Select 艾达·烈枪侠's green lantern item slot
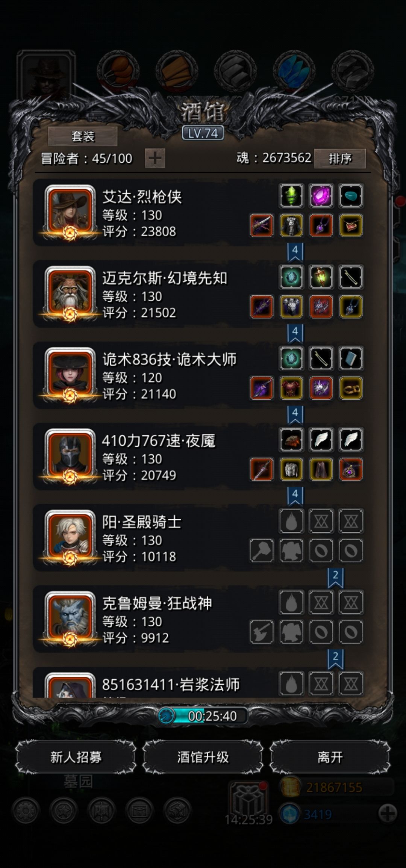The width and height of the screenshot is (406, 868). (291, 196)
